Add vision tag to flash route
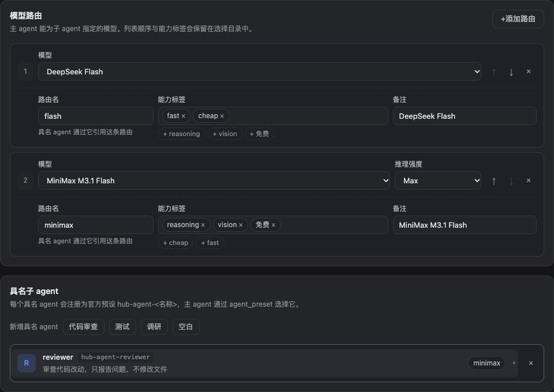 point(224,134)
